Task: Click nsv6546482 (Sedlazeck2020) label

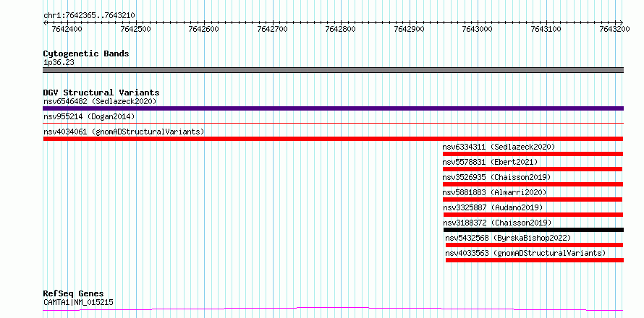Action: click(100, 101)
